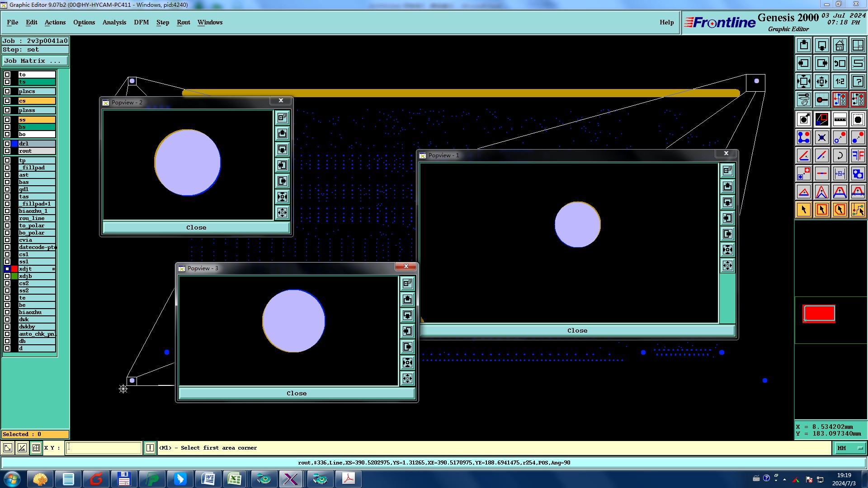The image size is (868, 488).
Task: Open the MM units dropdown
Action: click(x=850, y=448)
